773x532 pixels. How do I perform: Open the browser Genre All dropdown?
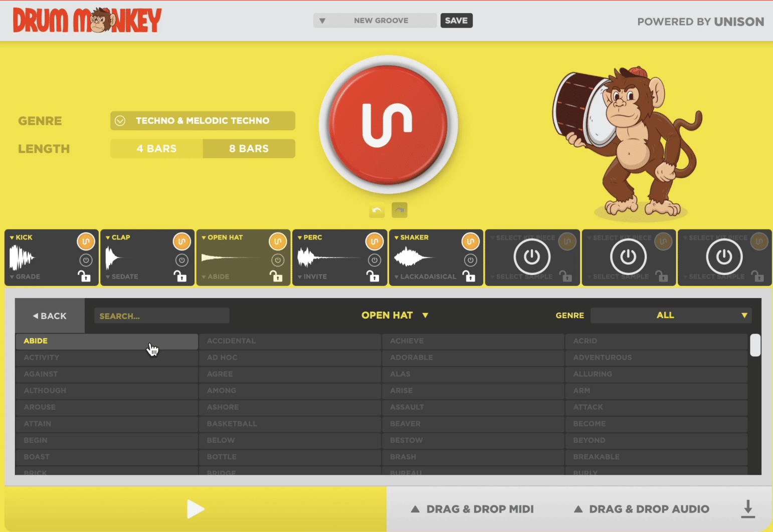pos(671,315)
